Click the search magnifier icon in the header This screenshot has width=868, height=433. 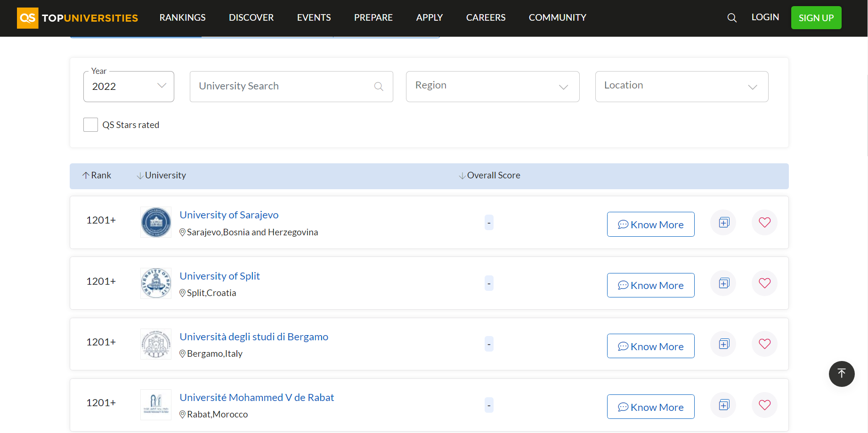click(x=731, y=18)
